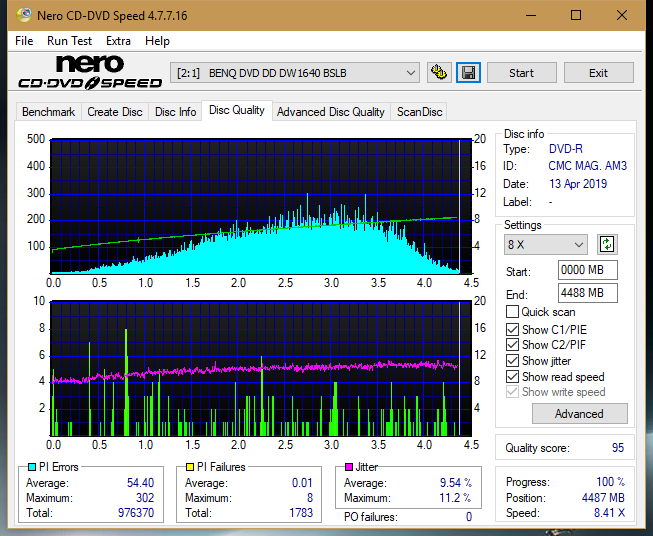
Task: Switch to the Benchmark tab
Action: (x=49, y=112)
